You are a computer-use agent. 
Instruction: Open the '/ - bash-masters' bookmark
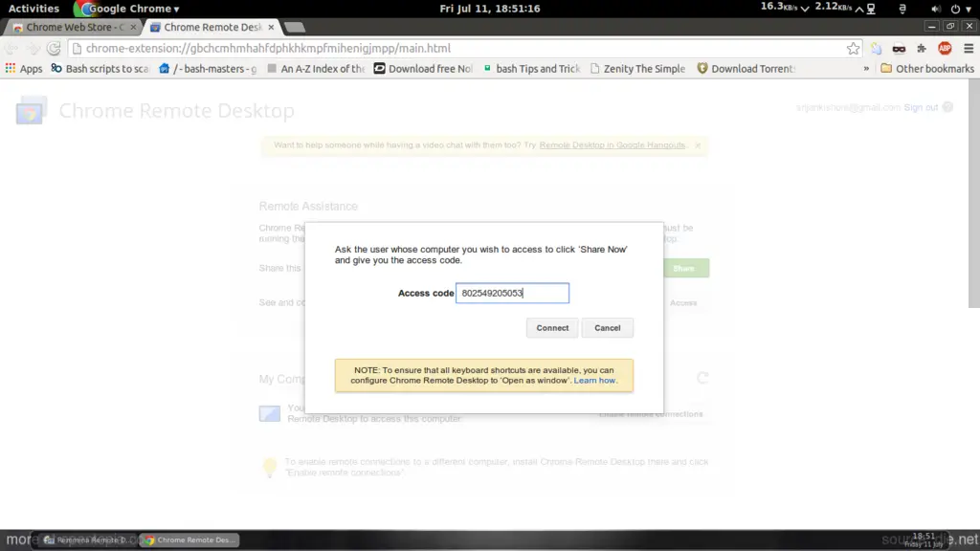[208, 69]
